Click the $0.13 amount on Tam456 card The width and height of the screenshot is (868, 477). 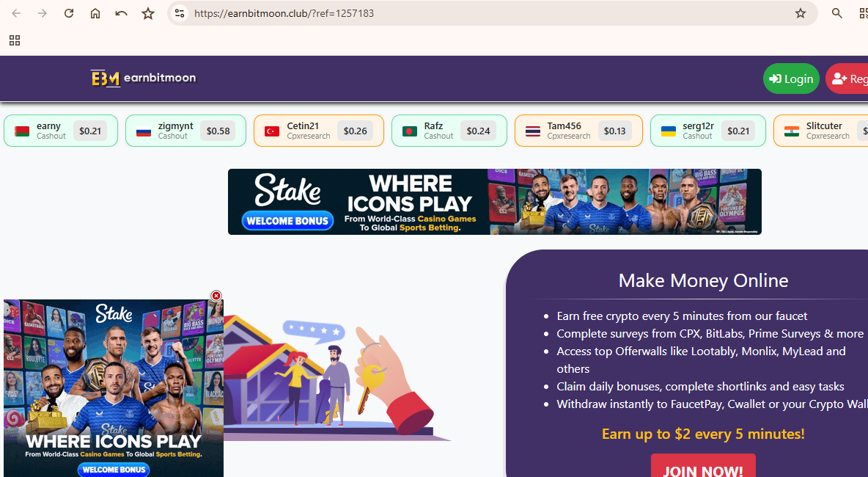pyautogui.click(x=614, y=131)
